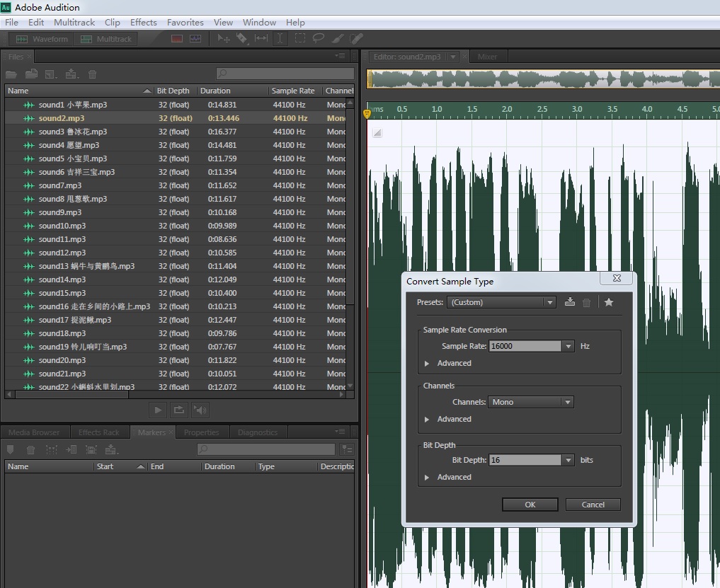Viewport: 720px width, 588px height.
Task: Open the Sample Rate dropdown
Action: (x=568, y=346)
